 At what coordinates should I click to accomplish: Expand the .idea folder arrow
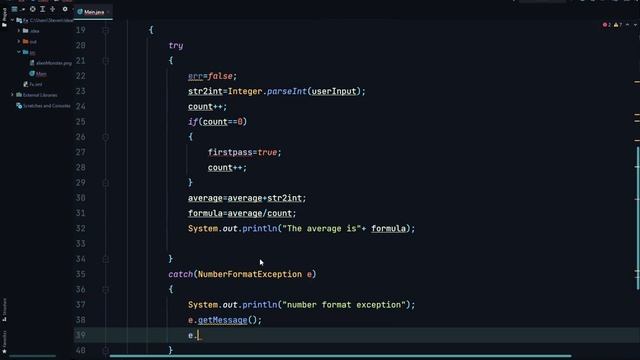tap(19, 31)
